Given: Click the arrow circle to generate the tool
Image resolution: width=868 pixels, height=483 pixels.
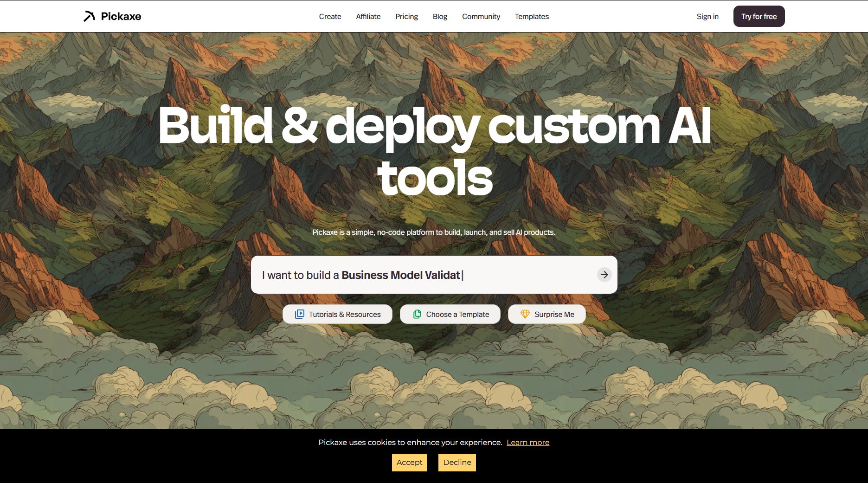Looking at the screenshot, I should (604, 275).
